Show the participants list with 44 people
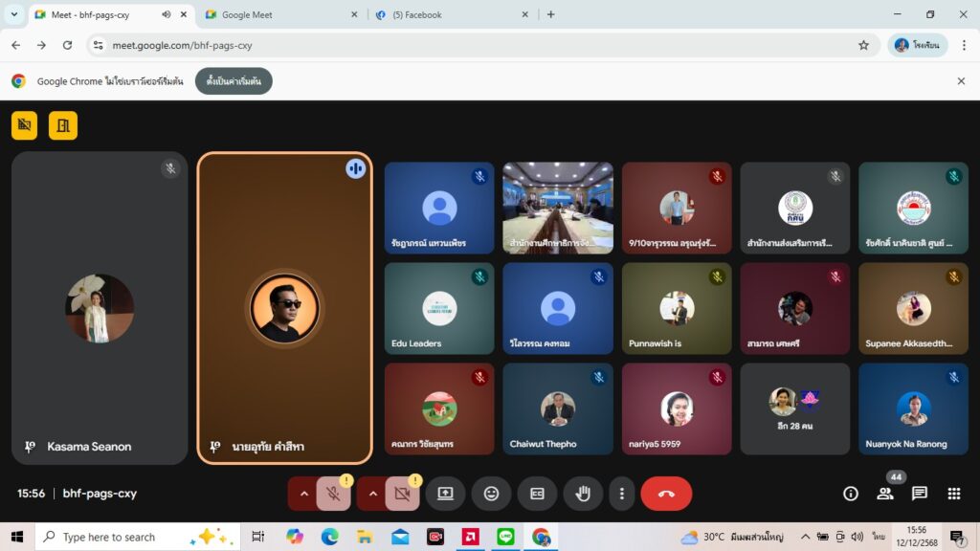980x551 pixels. tap(885, 494)
